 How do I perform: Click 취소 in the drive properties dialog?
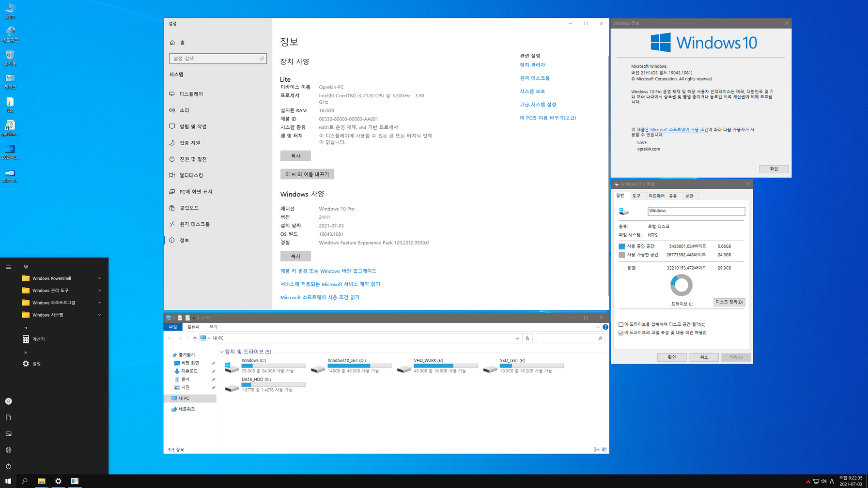(x=704, y=357)
